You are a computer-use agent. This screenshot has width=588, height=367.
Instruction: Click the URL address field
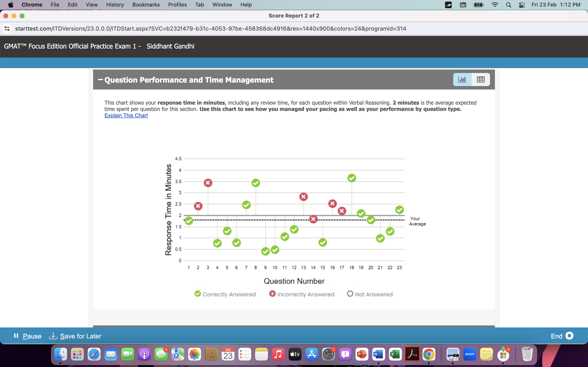210,29
